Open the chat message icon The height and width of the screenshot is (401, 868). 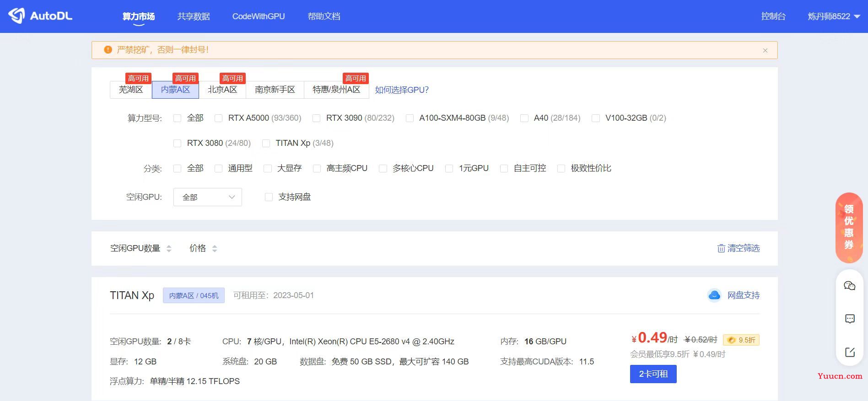coord(850,319)
